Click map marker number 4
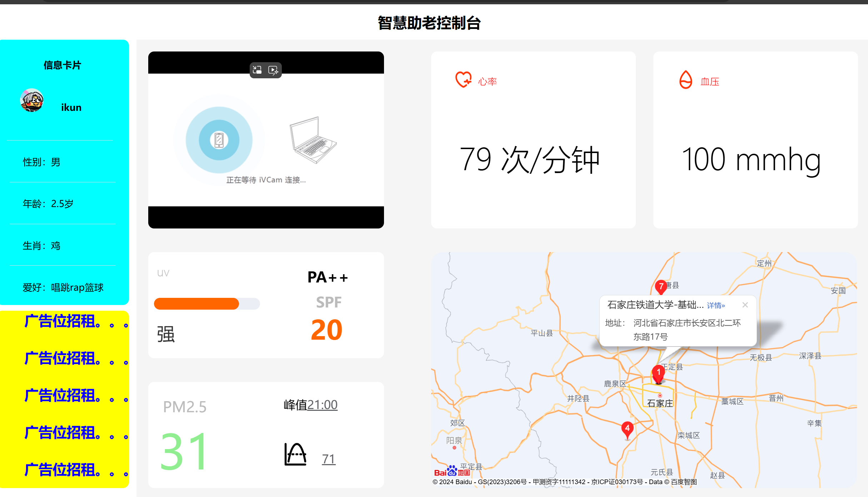 (627, 429)
